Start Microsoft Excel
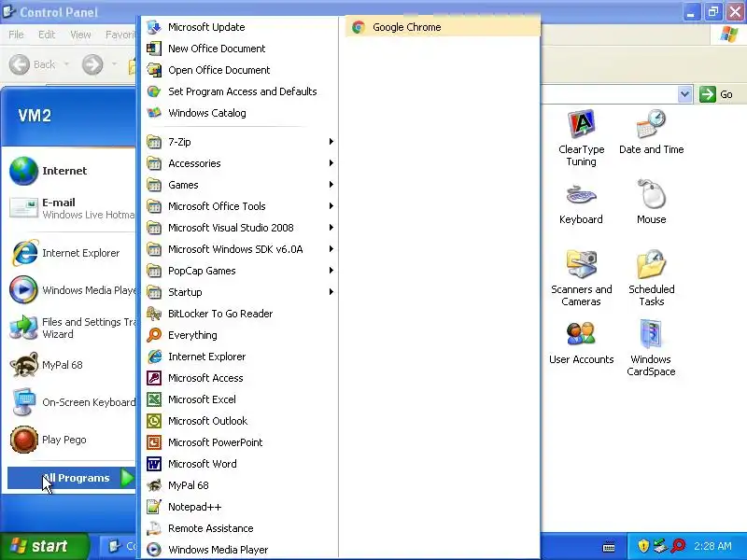This screenshot has width=747, height=560. 240,399
